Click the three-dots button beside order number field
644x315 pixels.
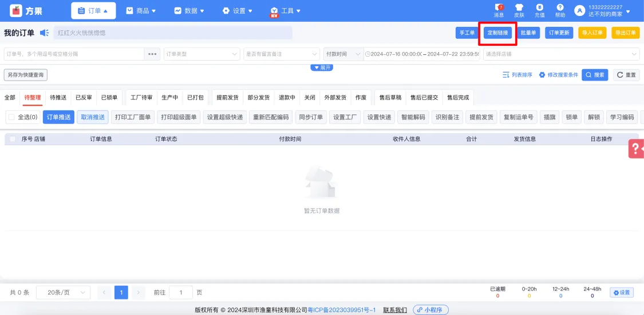click(x=152, y=54)
